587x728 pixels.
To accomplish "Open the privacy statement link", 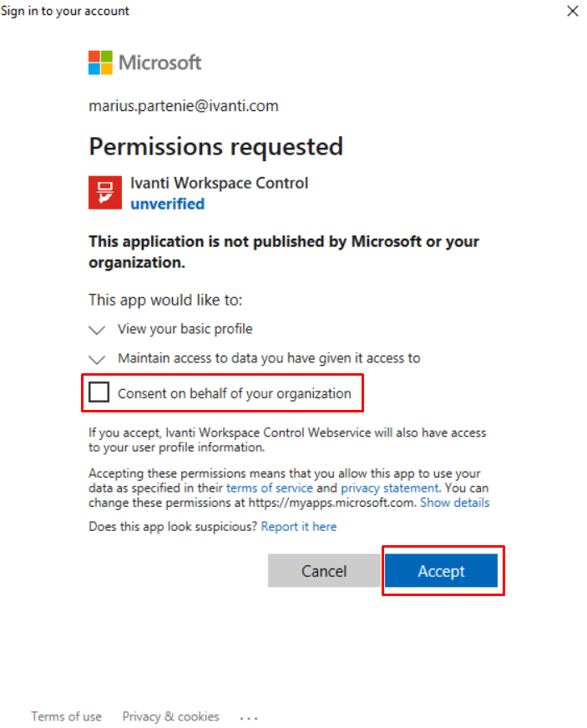I will [x=389, y=488].
